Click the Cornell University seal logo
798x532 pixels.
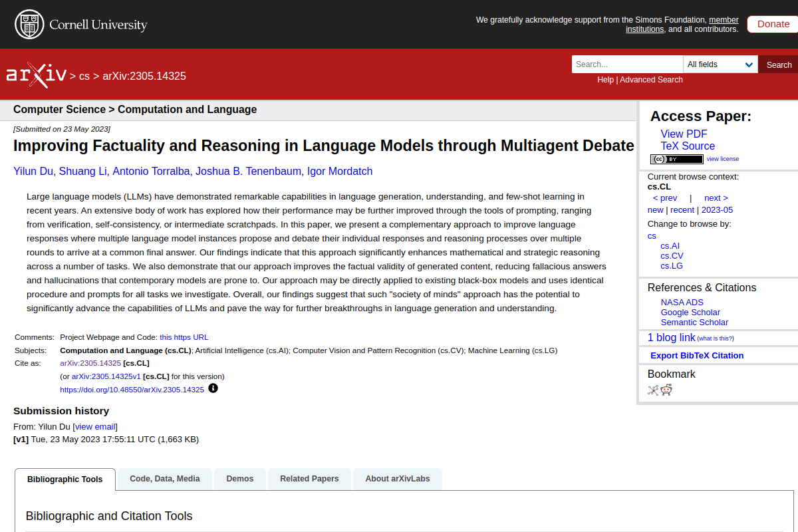(28, 25)
